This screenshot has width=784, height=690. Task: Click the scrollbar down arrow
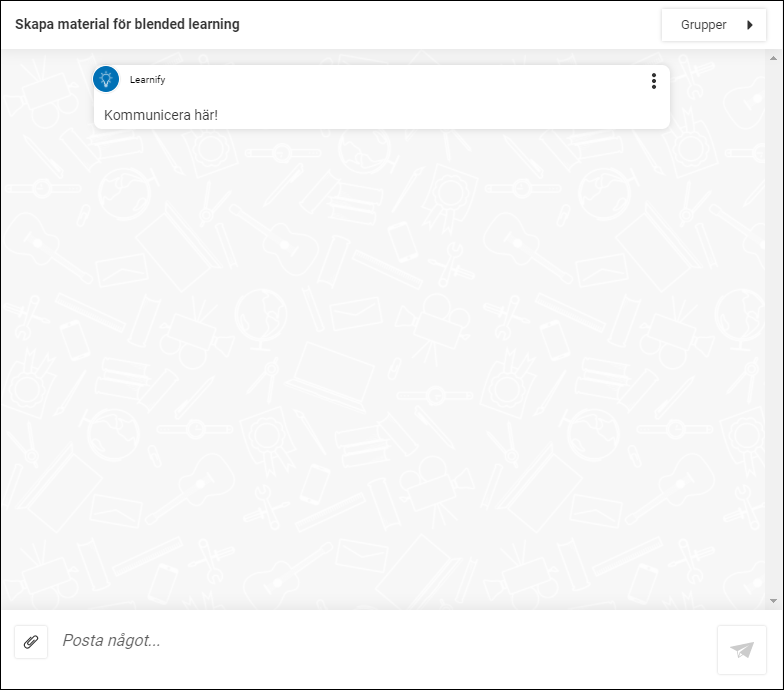coord(774,601)
